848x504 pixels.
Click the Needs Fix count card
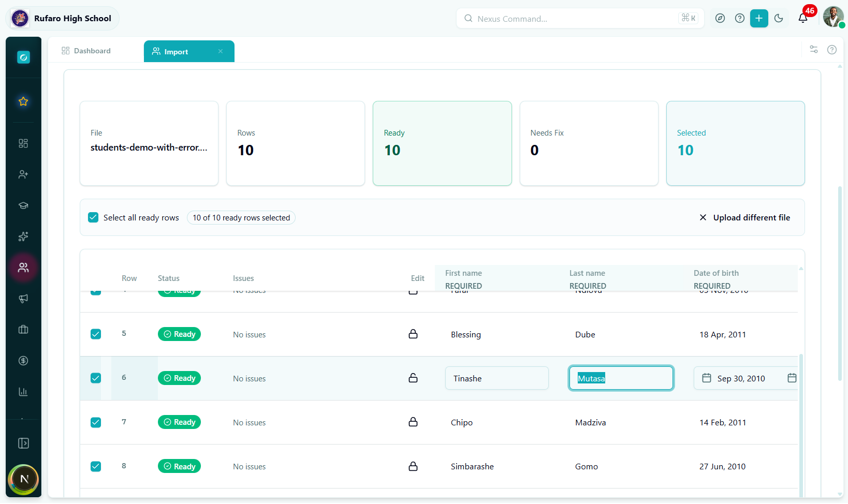coord(589,143)
